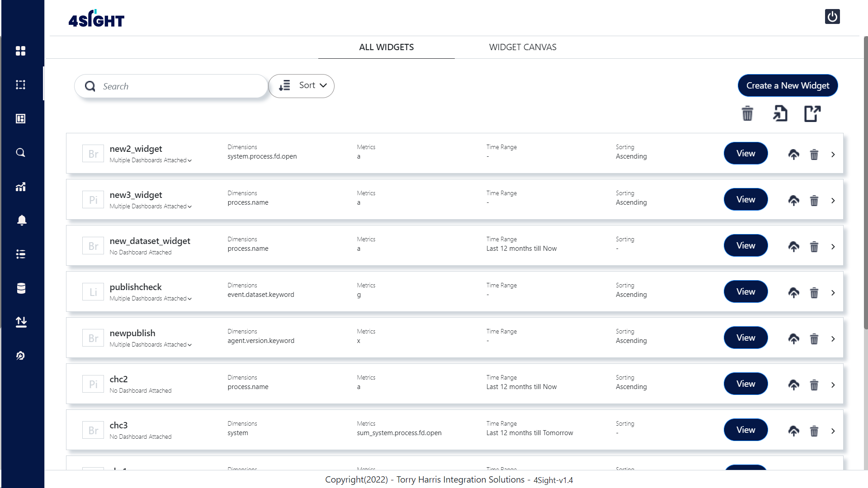Screen dimensions: 868x488
Task: Expand the newpublish row chevron
Action: click(x=833, y=339)
